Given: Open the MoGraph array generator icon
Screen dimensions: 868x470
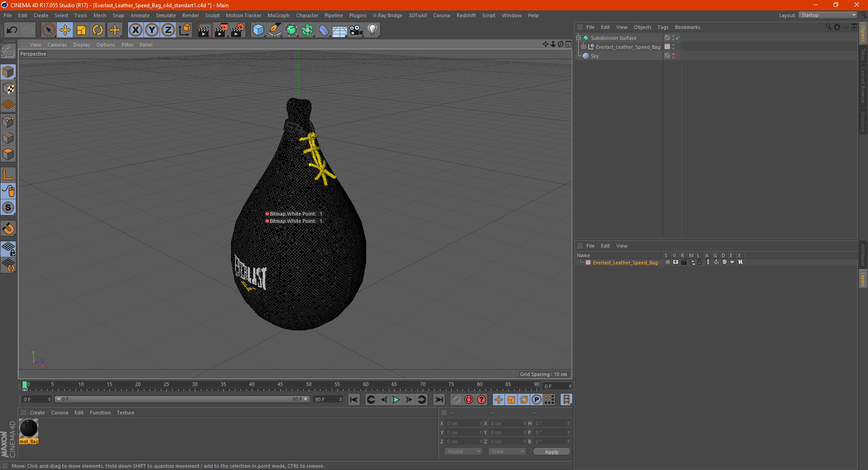Looking at the screenshot, I should [x=307, y=30].
